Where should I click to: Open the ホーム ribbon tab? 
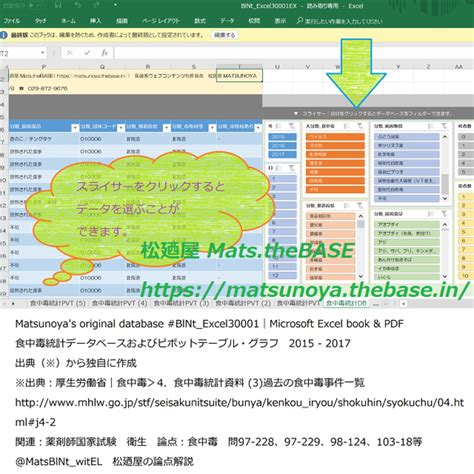[x=68, y=21]
